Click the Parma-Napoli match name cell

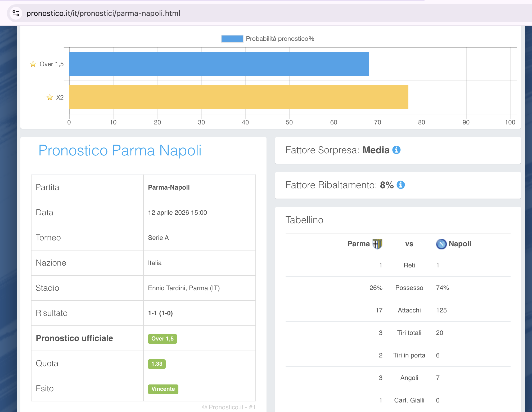(169, 187)
